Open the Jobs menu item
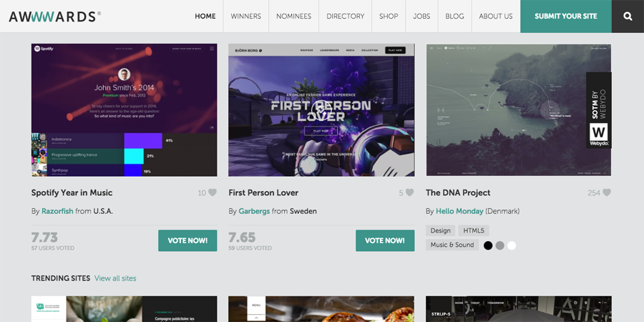This screenshot has width=644, height=322. [x=421, y=16]
